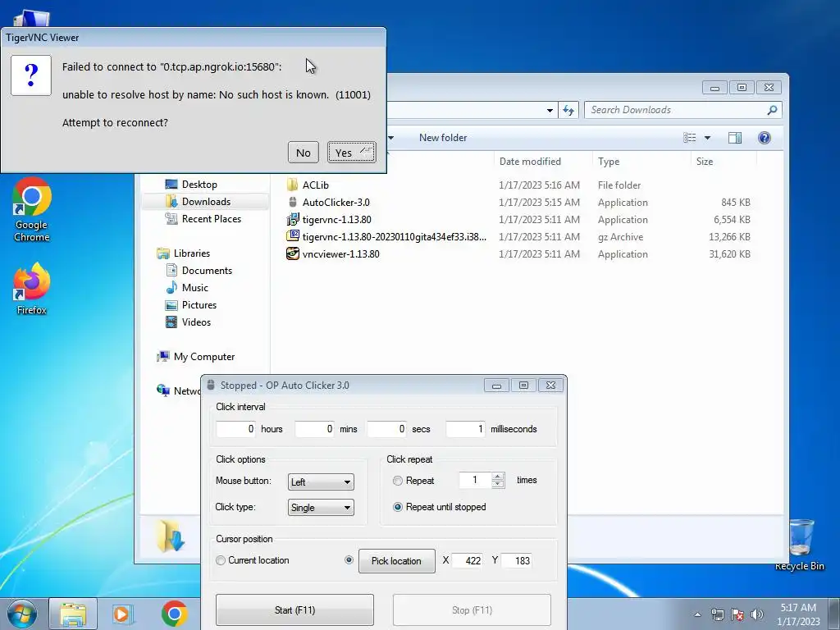Open the Mouse button dropdown

[321, 482]
